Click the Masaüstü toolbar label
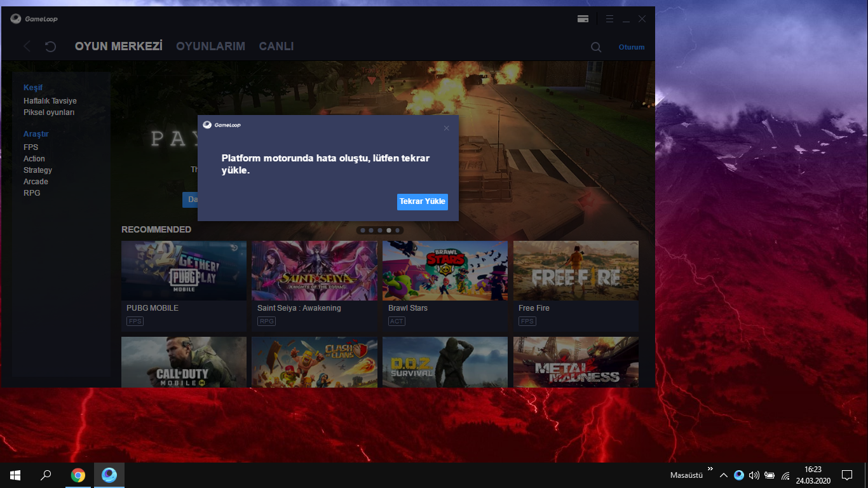 [686, 475]
